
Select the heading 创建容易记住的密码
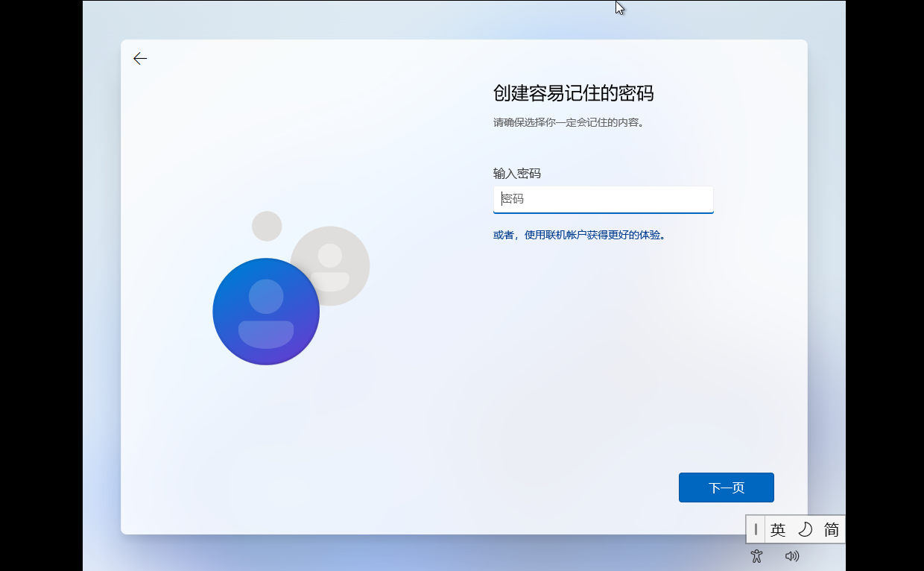pyautogui.click(x=574, y=93)
